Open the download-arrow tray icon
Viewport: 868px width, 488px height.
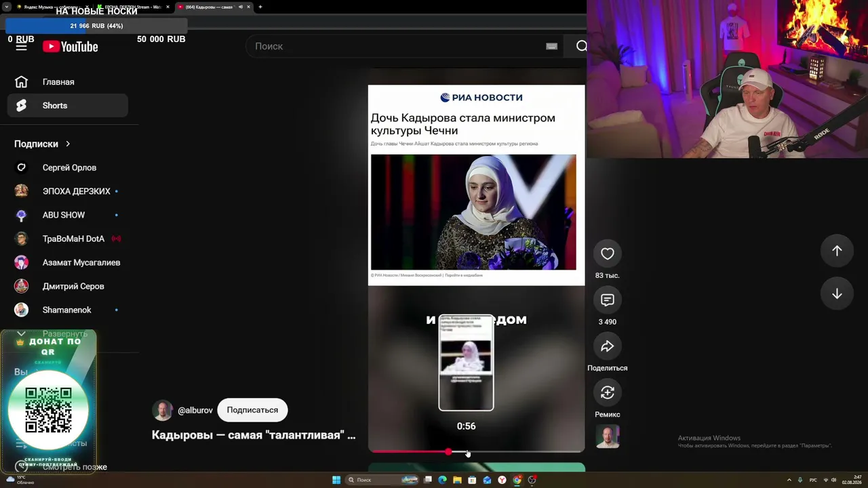pos(800,480)
